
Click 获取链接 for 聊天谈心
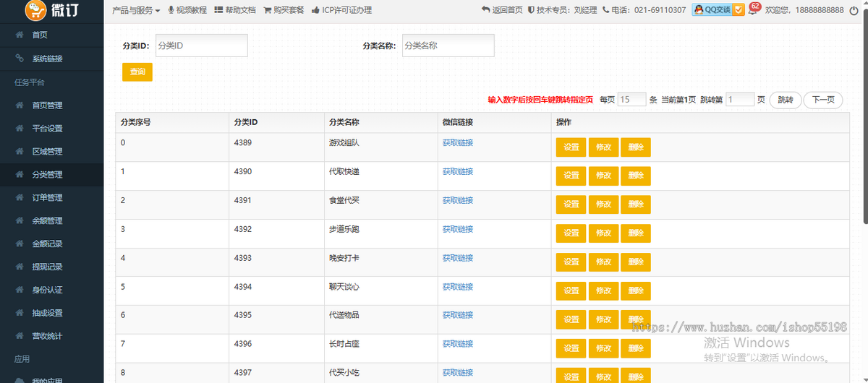[458, 287]
